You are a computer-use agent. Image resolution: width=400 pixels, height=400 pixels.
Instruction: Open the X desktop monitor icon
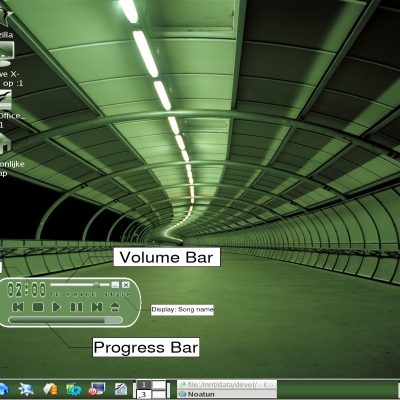click(7, 54)
